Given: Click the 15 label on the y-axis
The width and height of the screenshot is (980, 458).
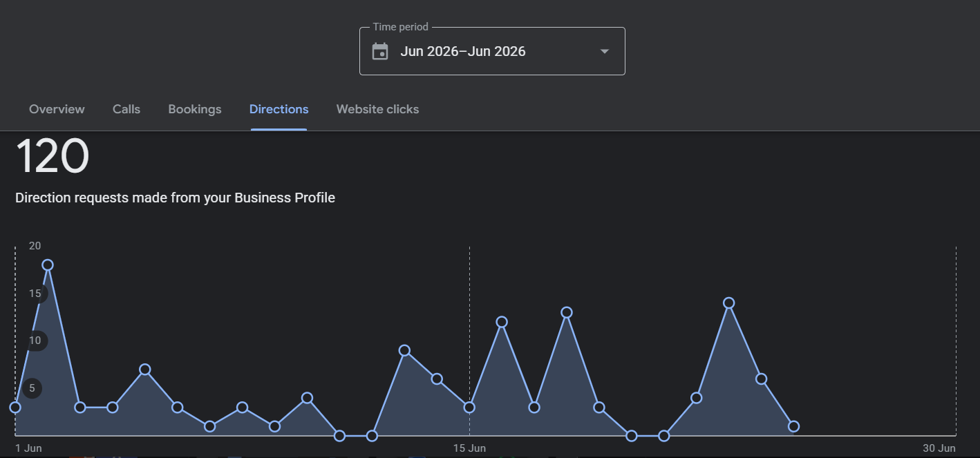Looking at the screenshot, I should tap(35, 294).
